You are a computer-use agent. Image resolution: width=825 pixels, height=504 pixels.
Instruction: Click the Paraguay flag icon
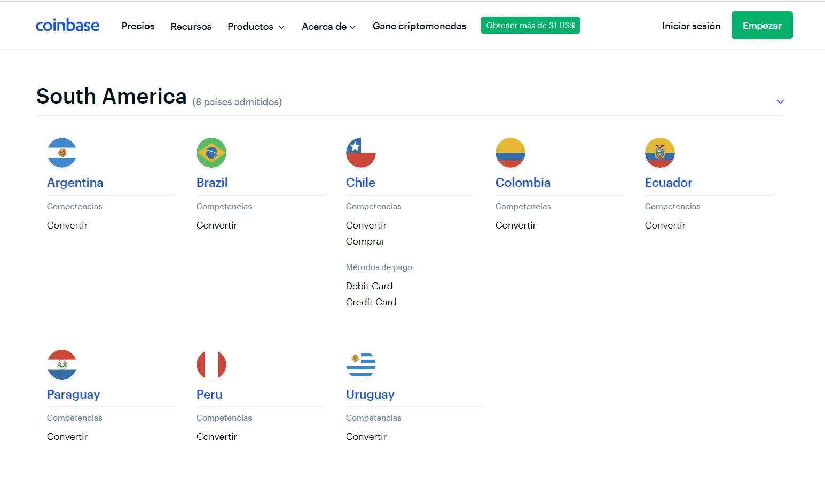pos(61,365)
